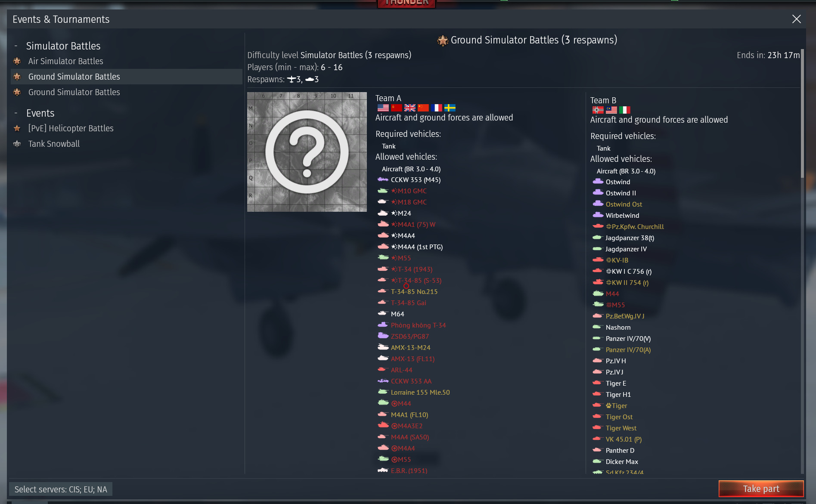Open the Select servers option

[61, 489]
